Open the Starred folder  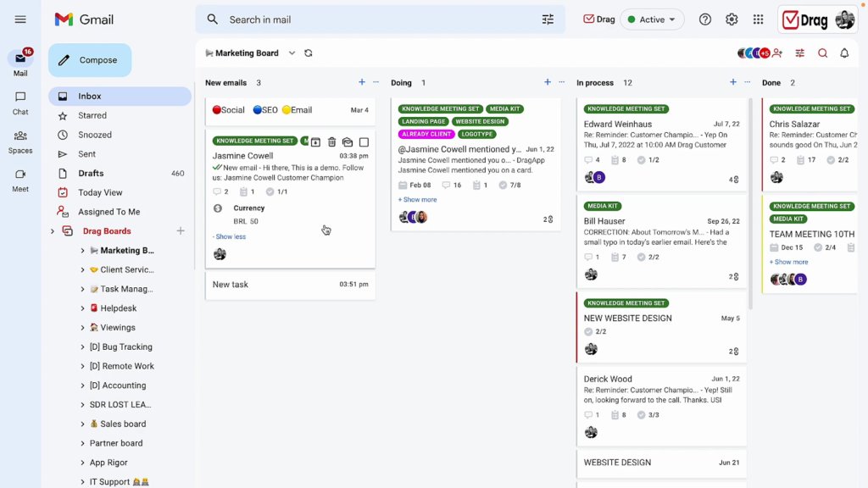[120, 115]
